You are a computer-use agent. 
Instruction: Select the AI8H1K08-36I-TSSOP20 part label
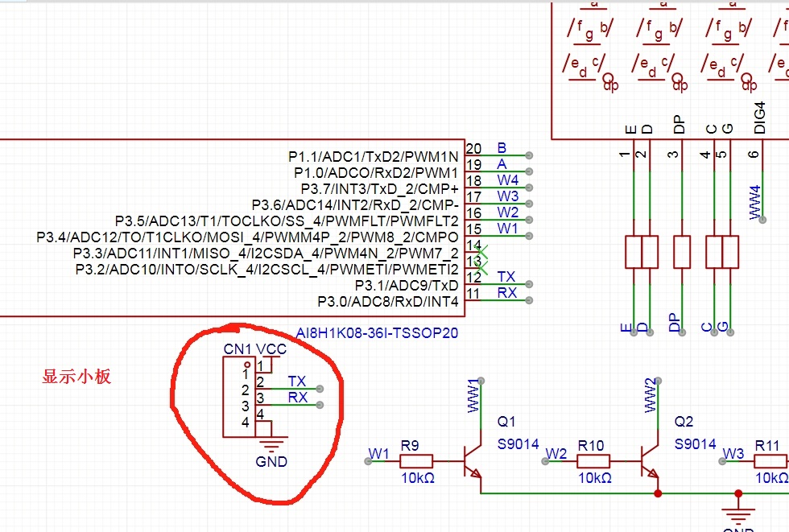377,333
